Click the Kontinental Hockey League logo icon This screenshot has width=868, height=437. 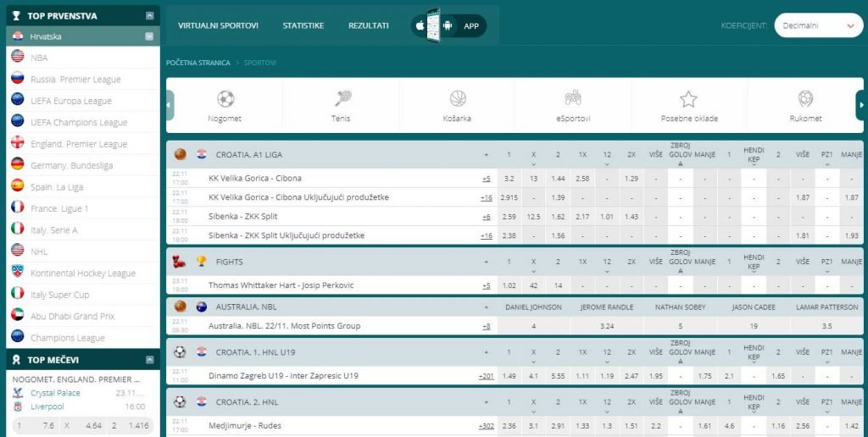[x=18, y=272]
